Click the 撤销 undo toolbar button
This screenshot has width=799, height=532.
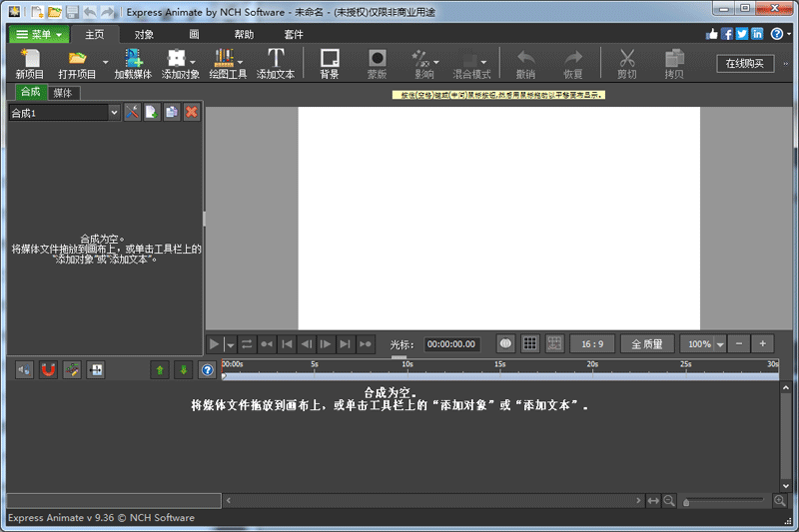(525, 64)
